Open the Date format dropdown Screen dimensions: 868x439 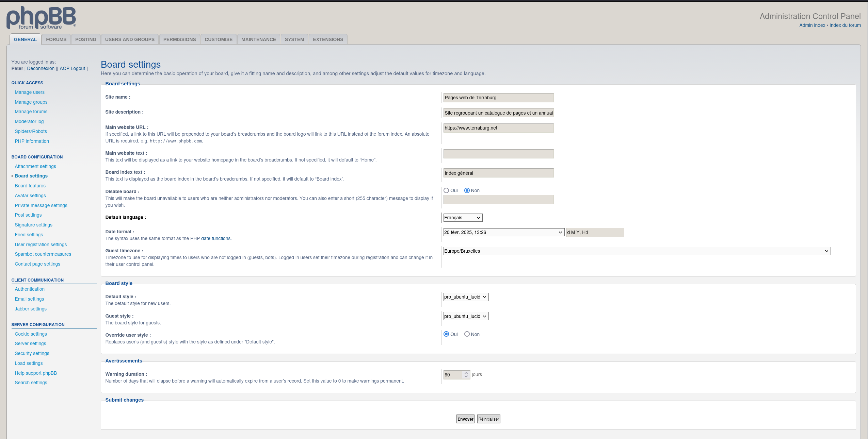(x=503, y=232)
